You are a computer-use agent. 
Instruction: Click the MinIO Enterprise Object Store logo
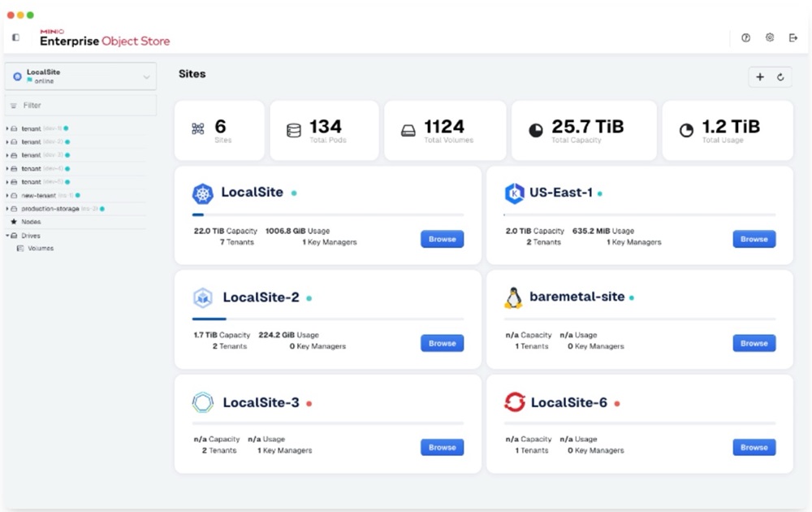coord(105,38)
